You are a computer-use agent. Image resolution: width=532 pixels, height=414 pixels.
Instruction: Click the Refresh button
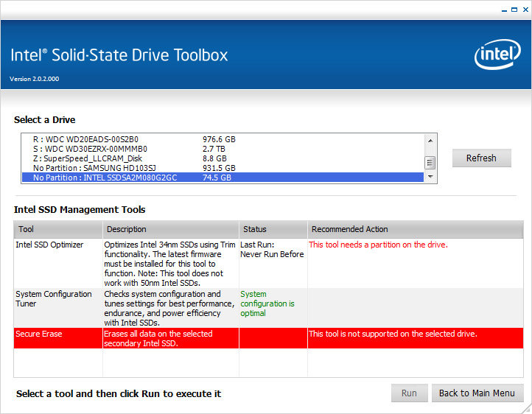481,158
